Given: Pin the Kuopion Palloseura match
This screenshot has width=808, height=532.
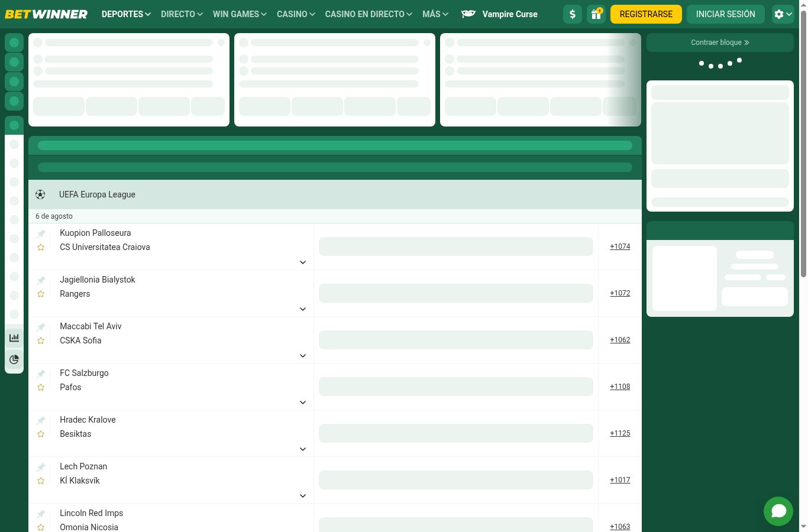Looking at the screenshot, I should pos(41,234).
